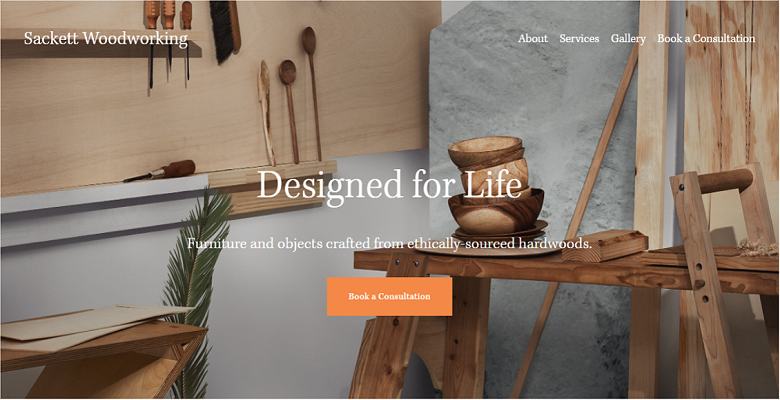Viewport: 780px width, 400px height.
Task: Click the Designed for Life headline
Action: click(x=390, y=185)
